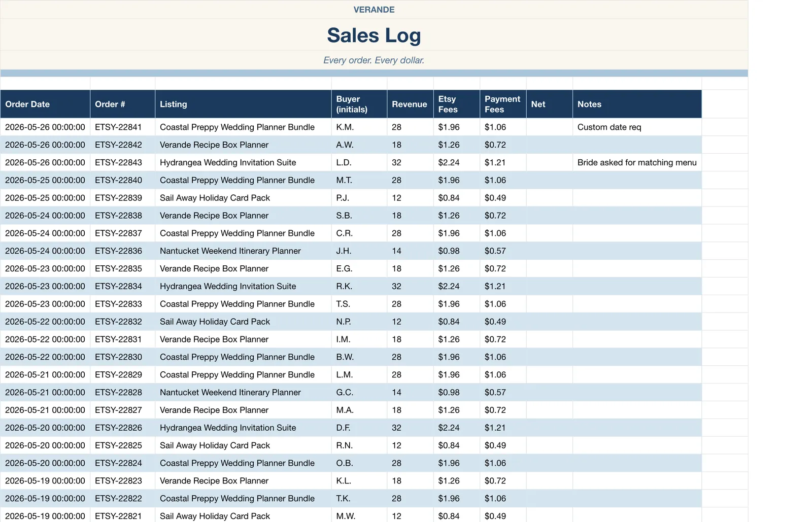The image size is (812, 522).
Task: Click buyer initials T.K.
Action: 359,498
